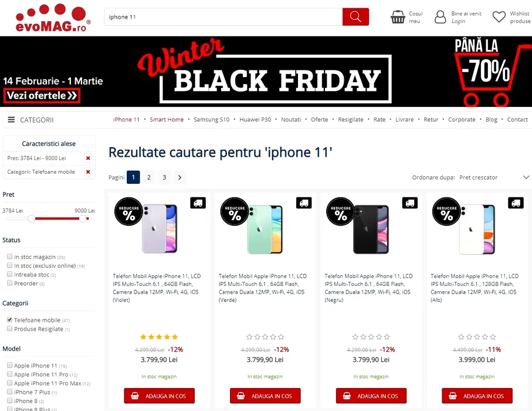Go to next results page arrow
The image size is (532, 411).
tap(180, 177)
